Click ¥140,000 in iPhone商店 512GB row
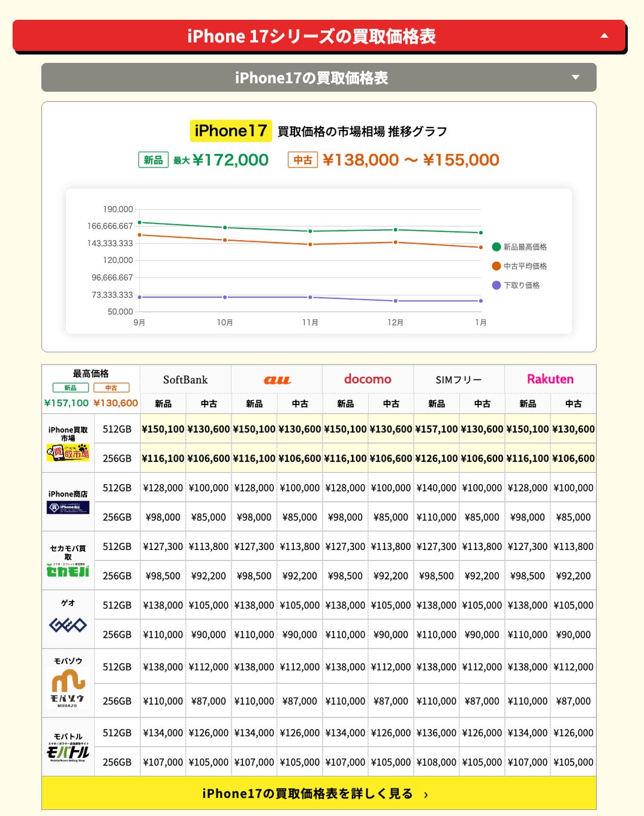644x816 pixels. coord(437,488)
